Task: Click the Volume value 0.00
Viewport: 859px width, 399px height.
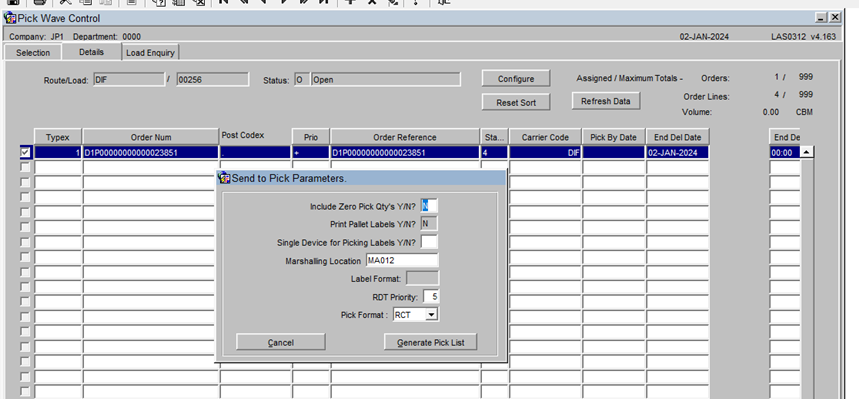Action: click(x=770, y=112)
